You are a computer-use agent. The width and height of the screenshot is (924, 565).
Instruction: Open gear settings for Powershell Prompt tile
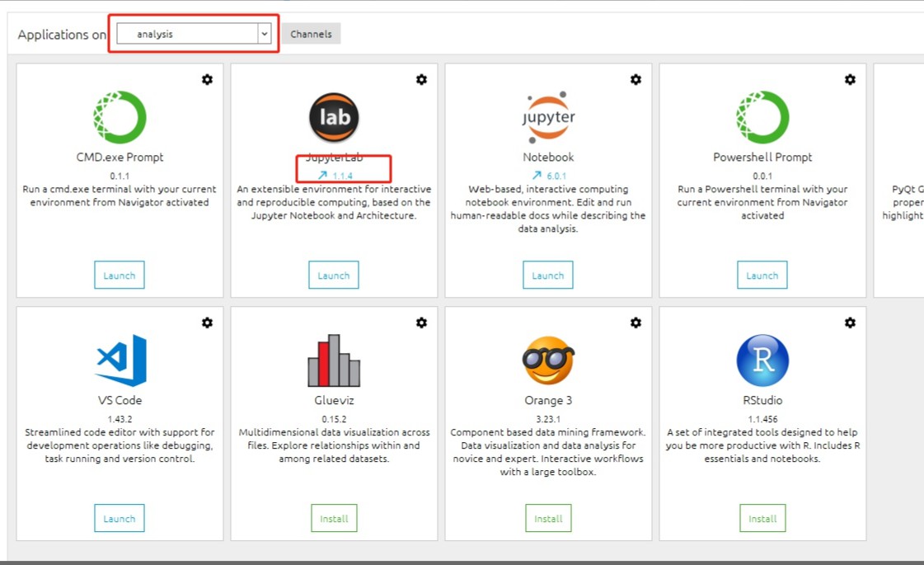tap(850, 80)
